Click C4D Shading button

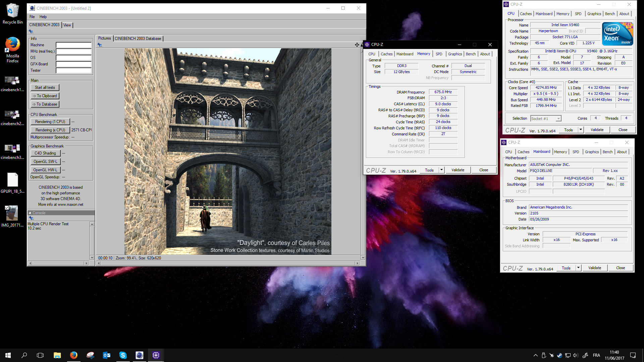click(45, 153)
